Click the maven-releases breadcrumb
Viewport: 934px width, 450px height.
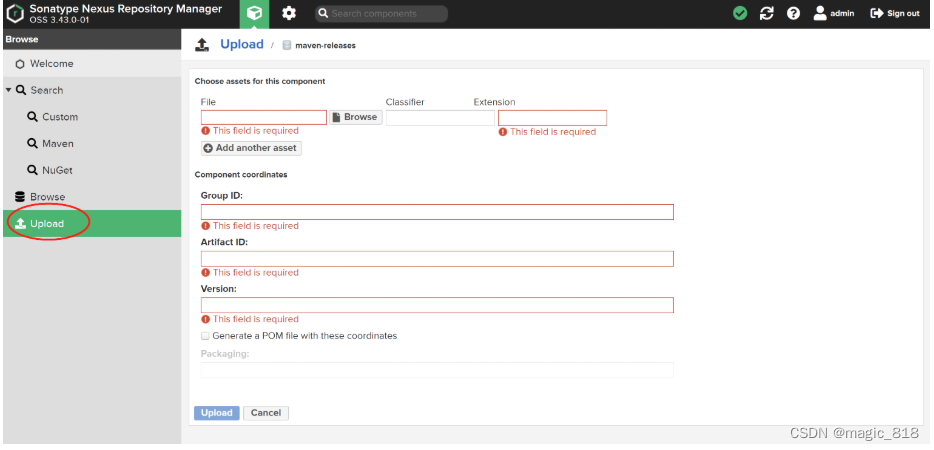pos(325,45)
